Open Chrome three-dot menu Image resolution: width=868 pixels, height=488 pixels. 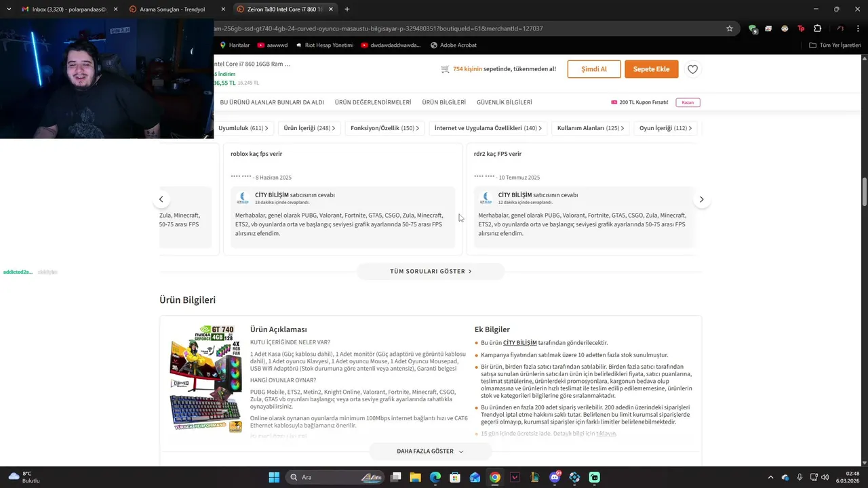click(x=858, y=28)
